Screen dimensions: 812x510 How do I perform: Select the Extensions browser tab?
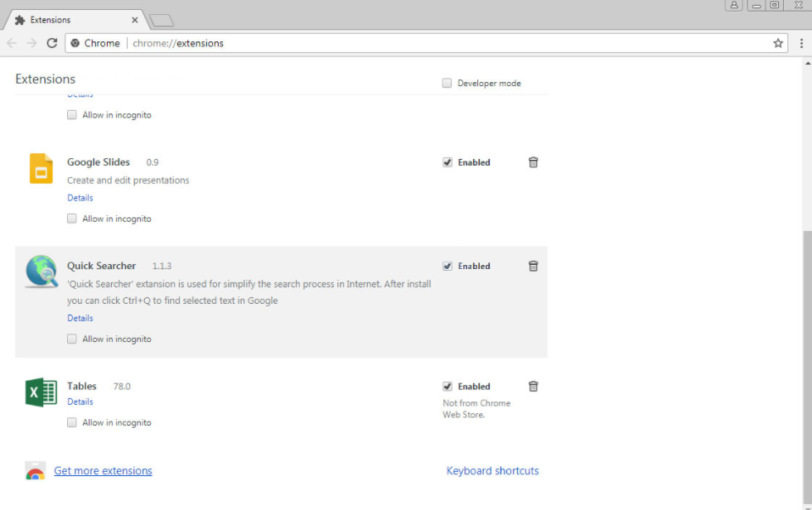tap(70, 20)
